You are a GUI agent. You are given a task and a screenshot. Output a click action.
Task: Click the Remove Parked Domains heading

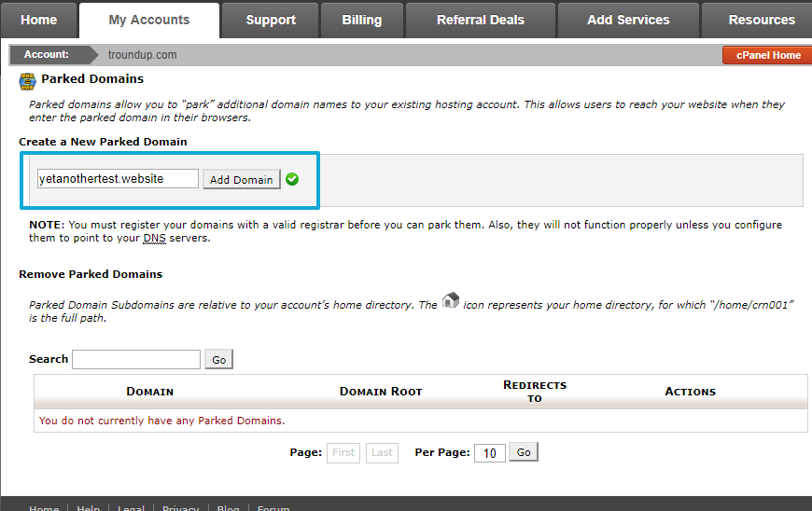point(91,274)
